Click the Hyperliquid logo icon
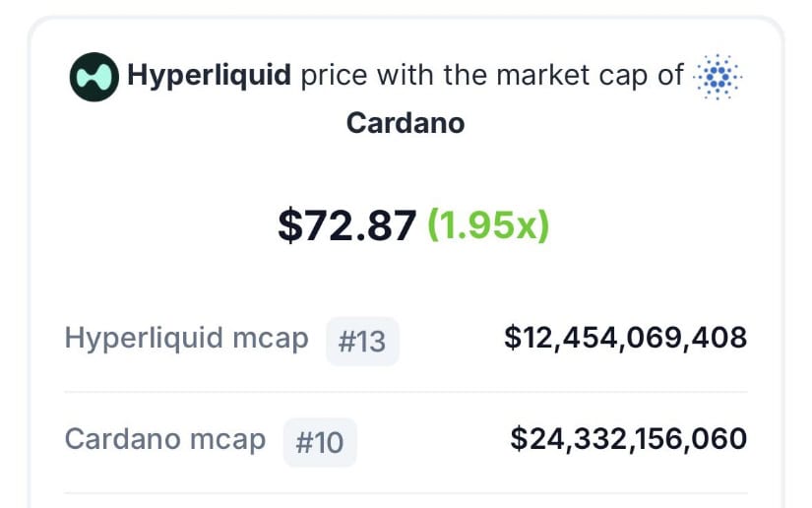The height and width of the screenshot is (508, 812). click(94, 77)
